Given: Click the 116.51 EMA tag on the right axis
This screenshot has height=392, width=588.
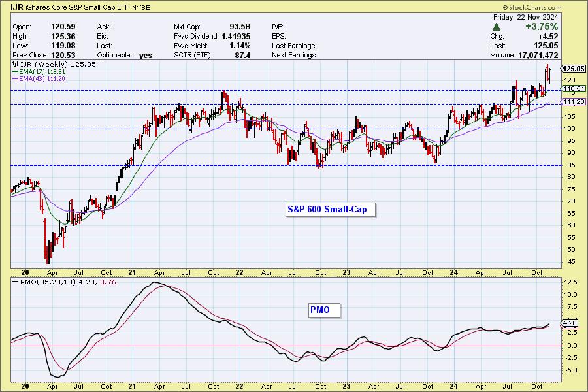Looking at the screenshot, I should tap(574, 89).
